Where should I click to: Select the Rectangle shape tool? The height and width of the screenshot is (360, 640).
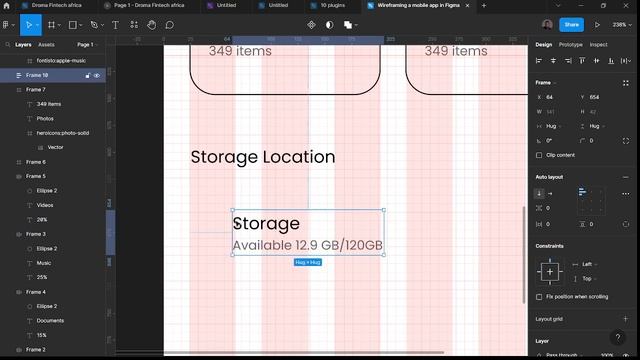pyautogui.click(x=73, y=25)
